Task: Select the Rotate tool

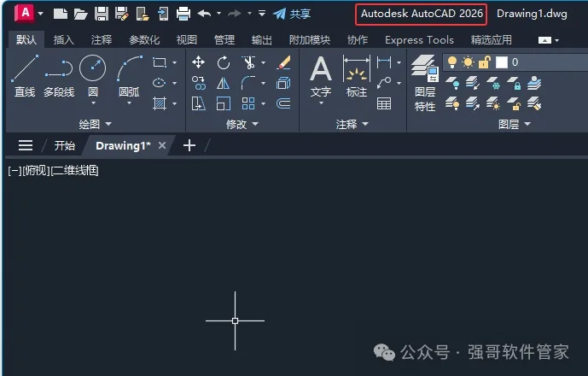Action: click(224, 62)
